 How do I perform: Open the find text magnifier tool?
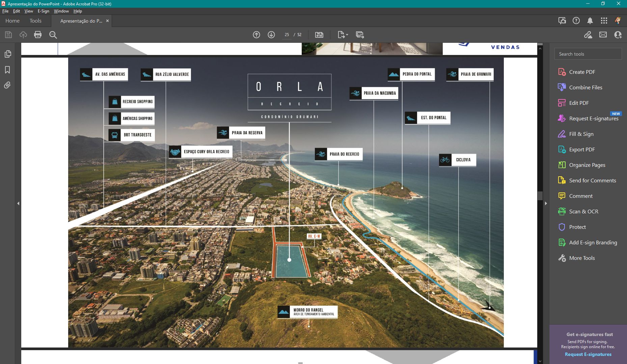point(53,35)
